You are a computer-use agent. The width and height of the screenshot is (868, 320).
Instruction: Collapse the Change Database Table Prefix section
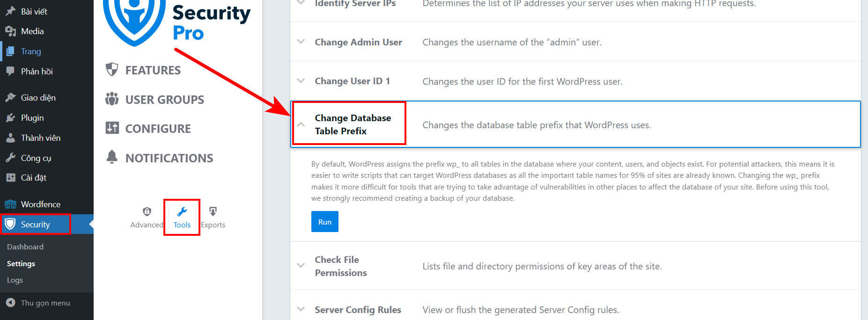[x=301, y=124]
